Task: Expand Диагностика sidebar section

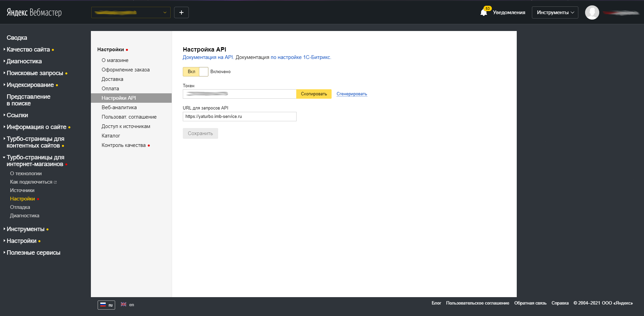Action: 24,61
